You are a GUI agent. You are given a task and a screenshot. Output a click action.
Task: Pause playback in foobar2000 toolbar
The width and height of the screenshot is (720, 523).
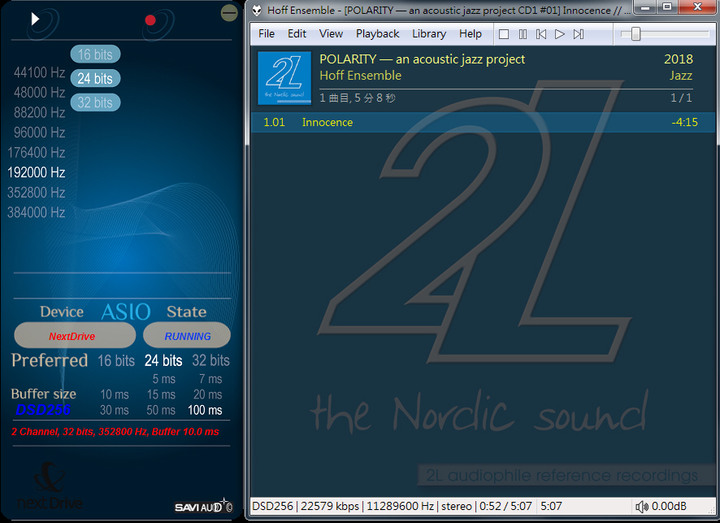[523, 34]
